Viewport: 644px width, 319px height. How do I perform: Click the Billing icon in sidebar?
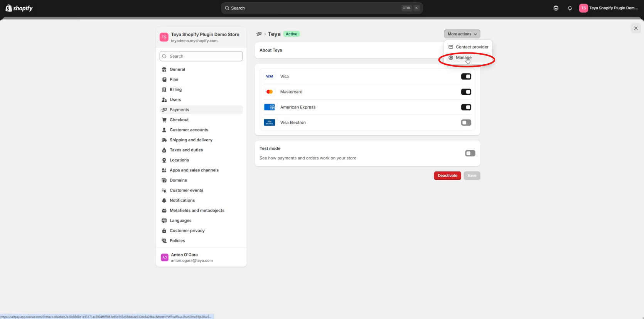(x=164, y=89)
